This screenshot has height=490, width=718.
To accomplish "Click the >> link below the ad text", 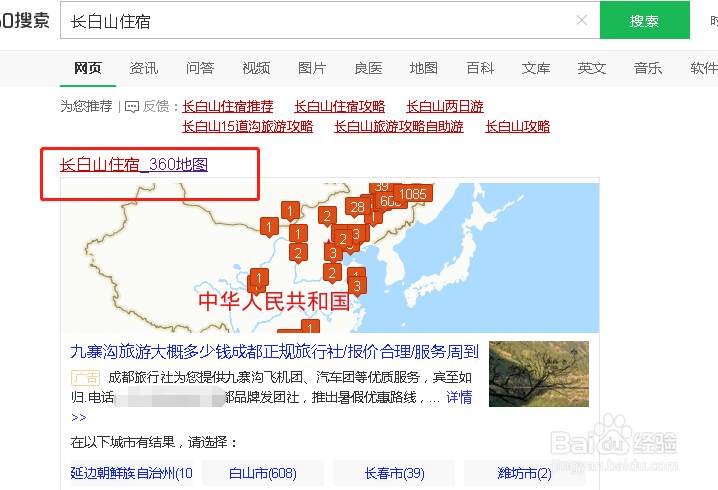I will coord(79,417).
